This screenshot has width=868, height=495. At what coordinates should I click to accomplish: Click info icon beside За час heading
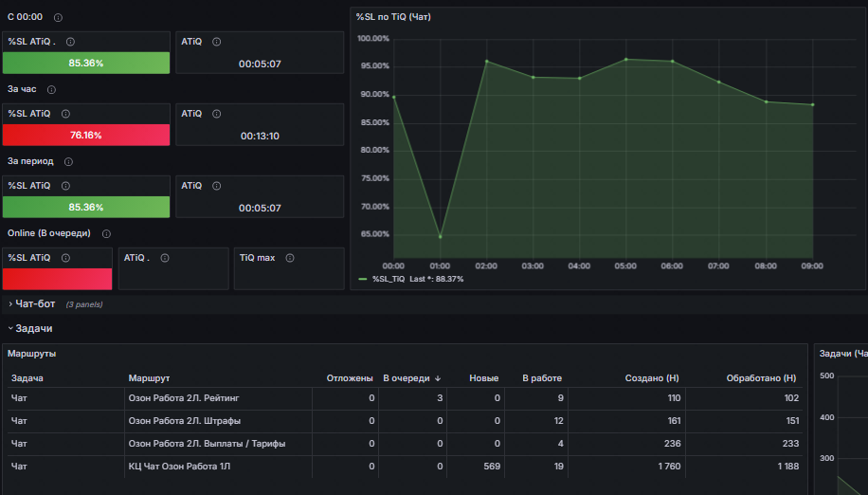point(51,90)
